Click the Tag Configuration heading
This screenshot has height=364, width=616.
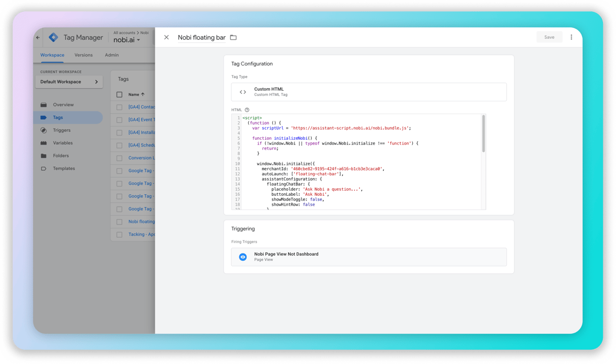pyautogui.click(x=252, y=64)
